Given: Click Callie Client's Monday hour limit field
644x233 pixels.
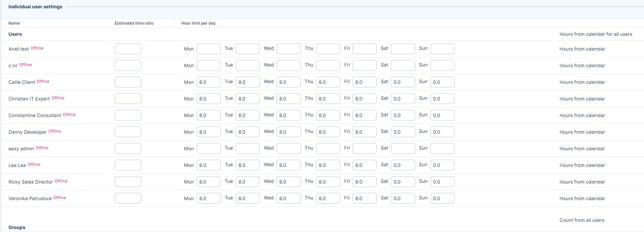Looking at the screenshot, I should point(209,82).
